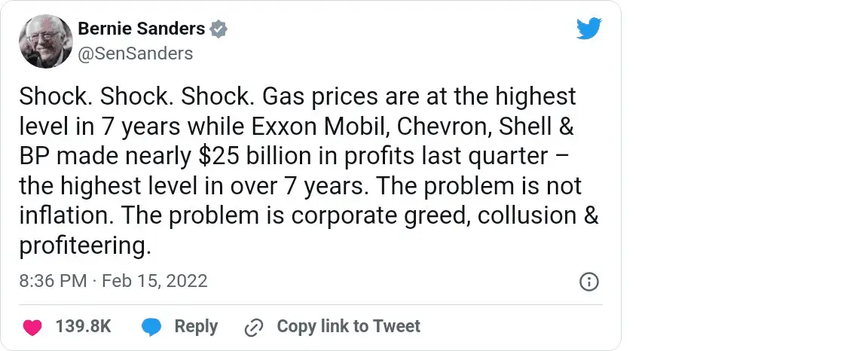This screenshot has height=351, width=868.
Task: Open the 8:36 PM timestamp
Action: coord(51,282)
